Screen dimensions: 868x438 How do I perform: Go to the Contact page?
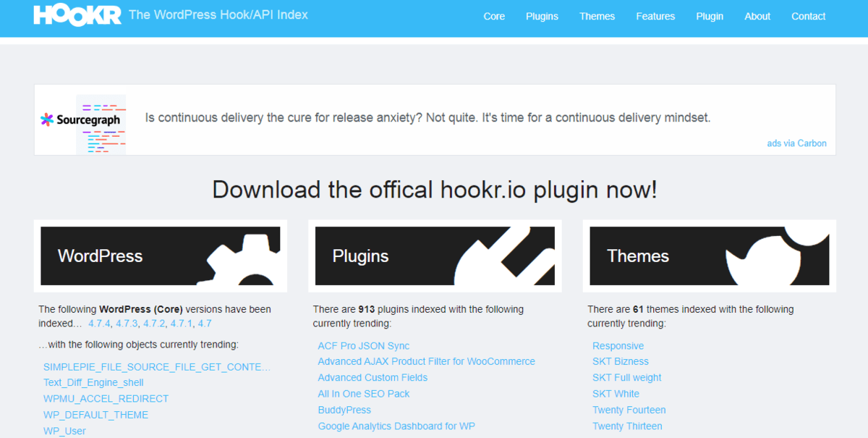808,16
